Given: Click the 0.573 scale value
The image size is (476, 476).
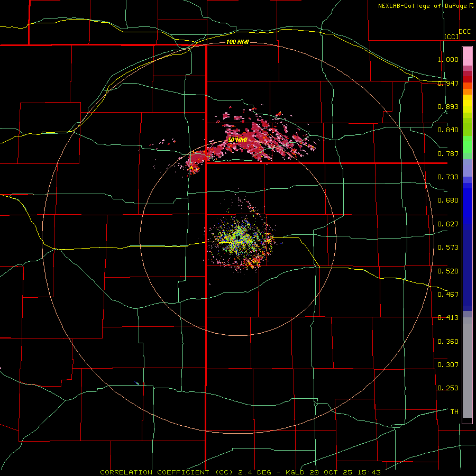Looking at the screenshot, I should click(448, 248).
